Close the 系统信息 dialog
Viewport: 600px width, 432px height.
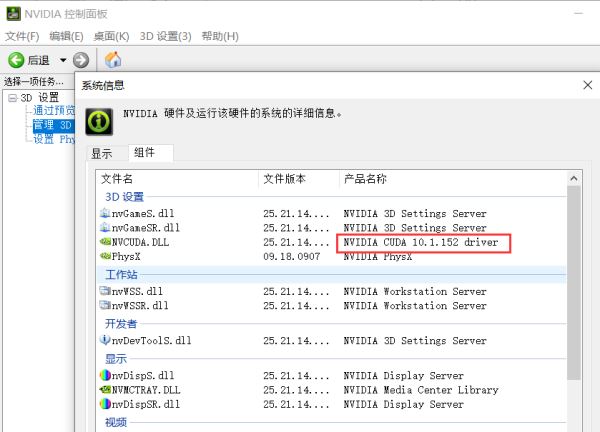(x=588, y=85)
